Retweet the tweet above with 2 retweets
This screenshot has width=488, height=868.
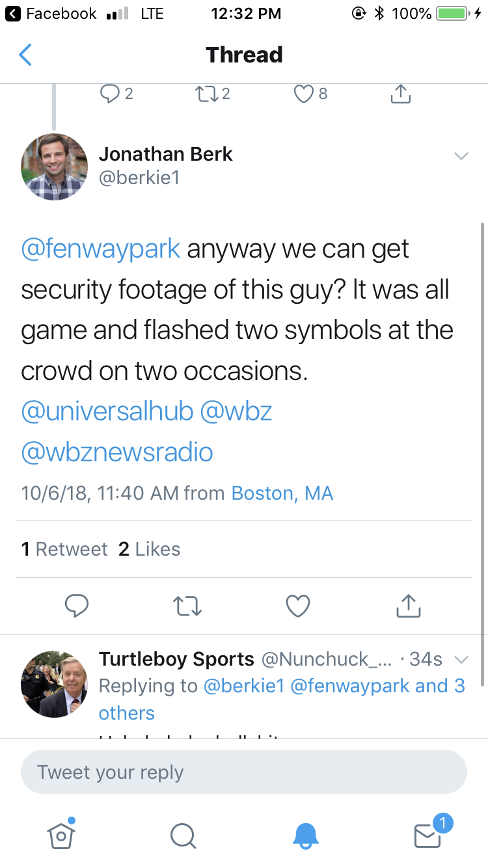(206, 94)
